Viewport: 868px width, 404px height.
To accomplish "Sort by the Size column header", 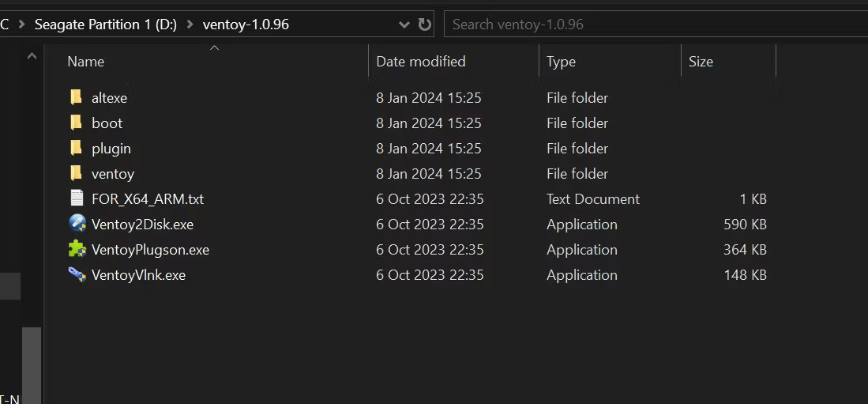I will pos(701,62).
